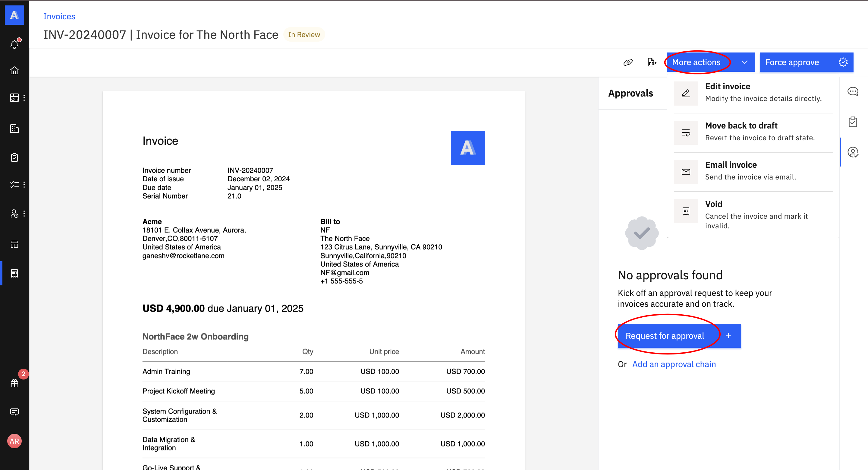Select the invoices receipt icon in sidebar
868x470 pixels.
tap(14, 273)
